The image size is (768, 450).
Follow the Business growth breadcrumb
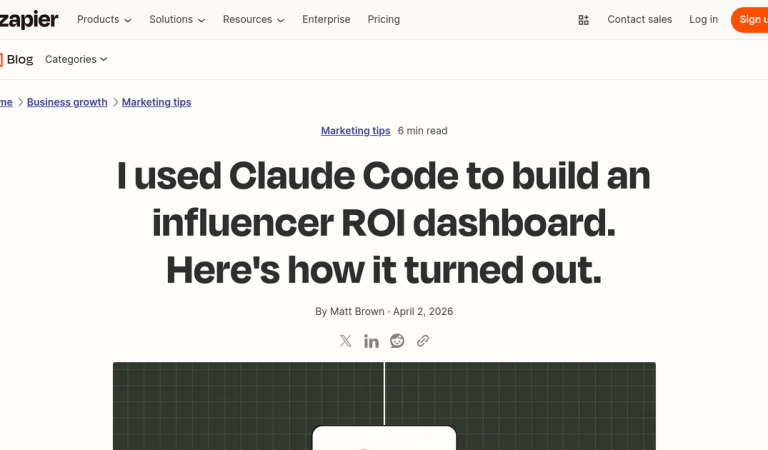click(x=67, y=102)
